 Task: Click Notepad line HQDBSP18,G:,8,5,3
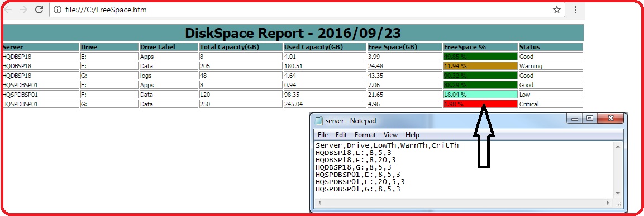[x=354, y=167]
